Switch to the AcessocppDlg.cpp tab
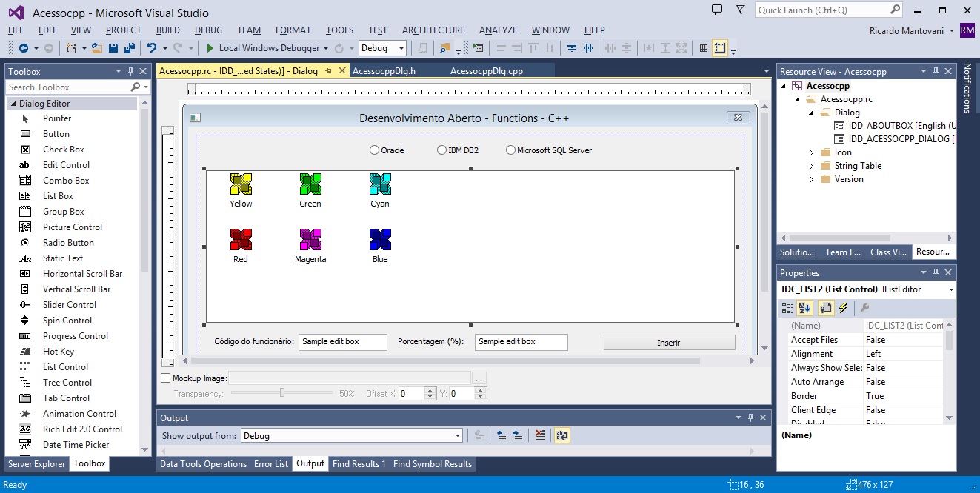This screenshot has height=493, width=980. click(x=487, y=71)
